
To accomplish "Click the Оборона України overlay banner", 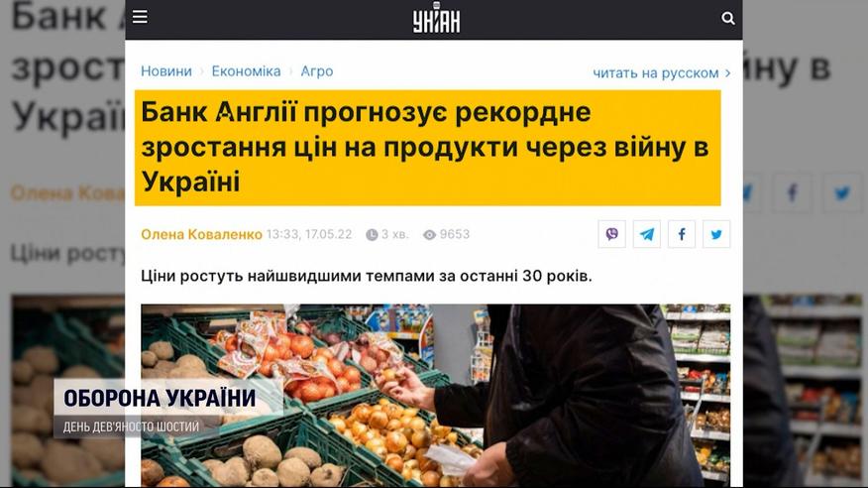I will click(x=168, y=409).
